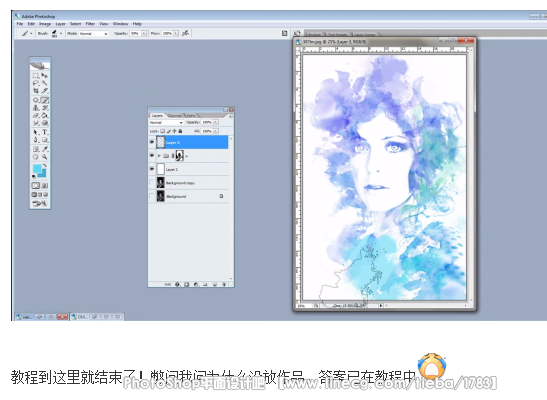The width and height of the screenshot is (547, 400).
Task: Select the Move tool
Action: point(45,75)
